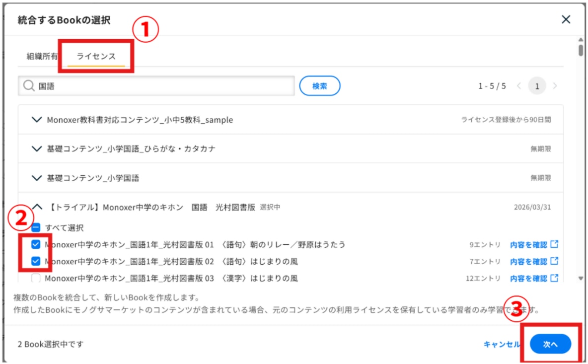This screenshot has width=588, height=364.
Task: Expand Monoxer教科書対応コンテンツ_小中5教科_sample row
Action: pos(36,120)
